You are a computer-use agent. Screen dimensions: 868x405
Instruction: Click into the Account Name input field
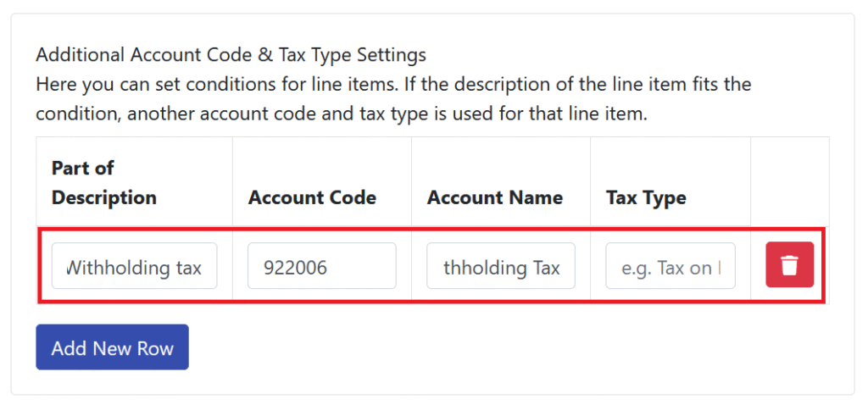point(501,265)
